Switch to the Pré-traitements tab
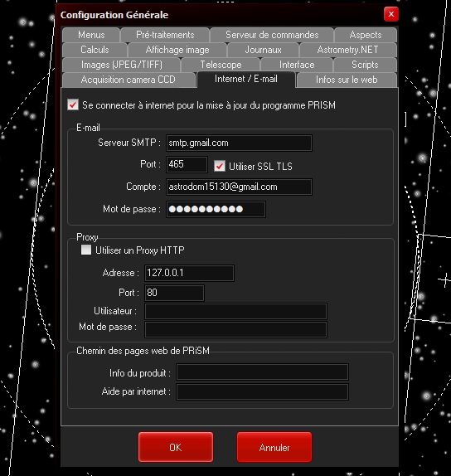451x476 pixels. 165,35
